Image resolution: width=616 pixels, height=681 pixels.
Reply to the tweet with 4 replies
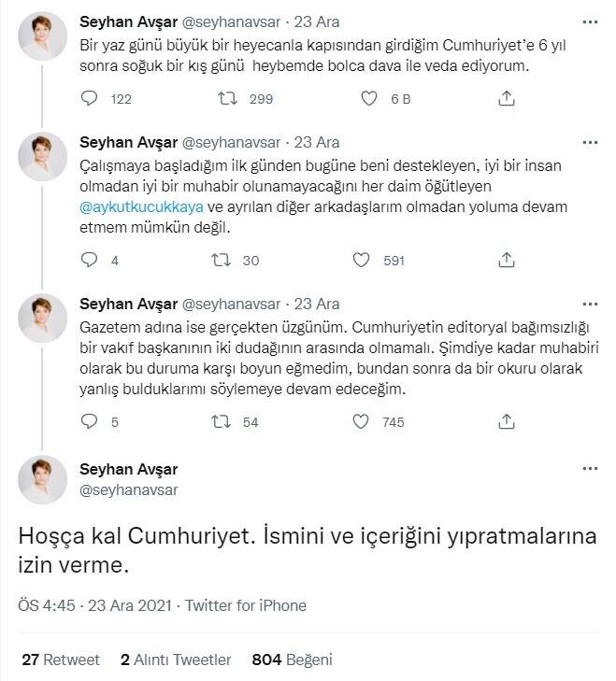click(x=90, y=261)
